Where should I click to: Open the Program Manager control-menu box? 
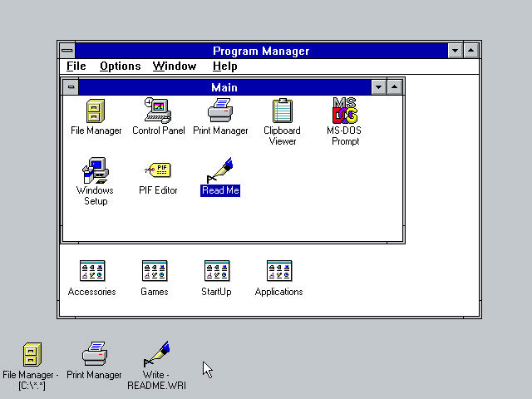pos(67,51)
